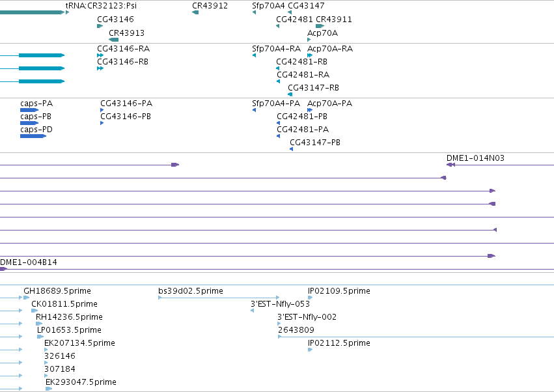Click the bs39d02.5prime EST label
The height and width of the screenshot is (392, 554).
191,291
